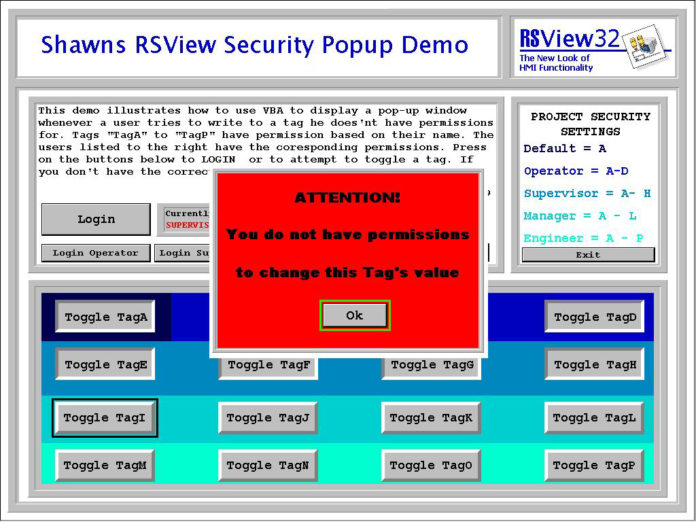Toggle TagI button
Viewport: 696px width, 522px height.
(x=105, y=418)
